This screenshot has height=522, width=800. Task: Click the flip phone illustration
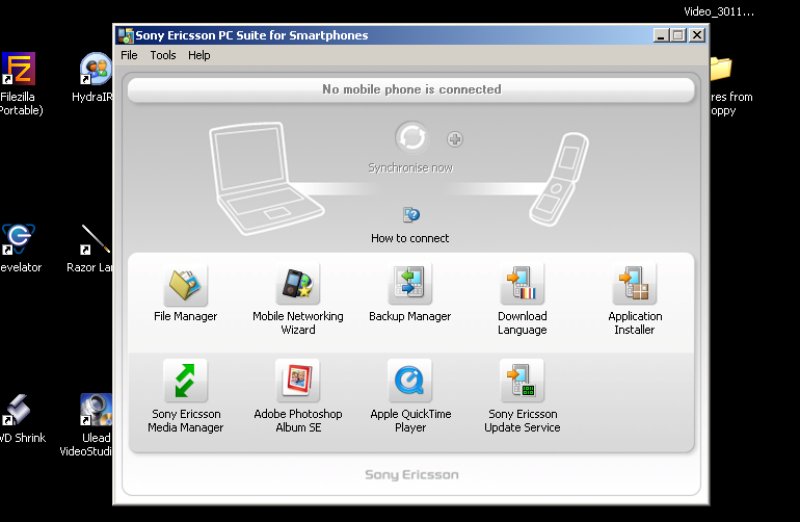[559, 179]
